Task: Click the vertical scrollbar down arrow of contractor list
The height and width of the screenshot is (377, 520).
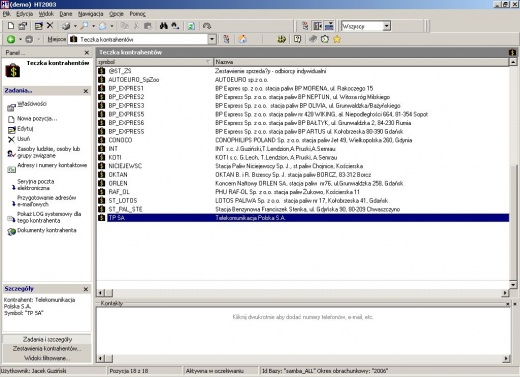Action: coord(513,285)
